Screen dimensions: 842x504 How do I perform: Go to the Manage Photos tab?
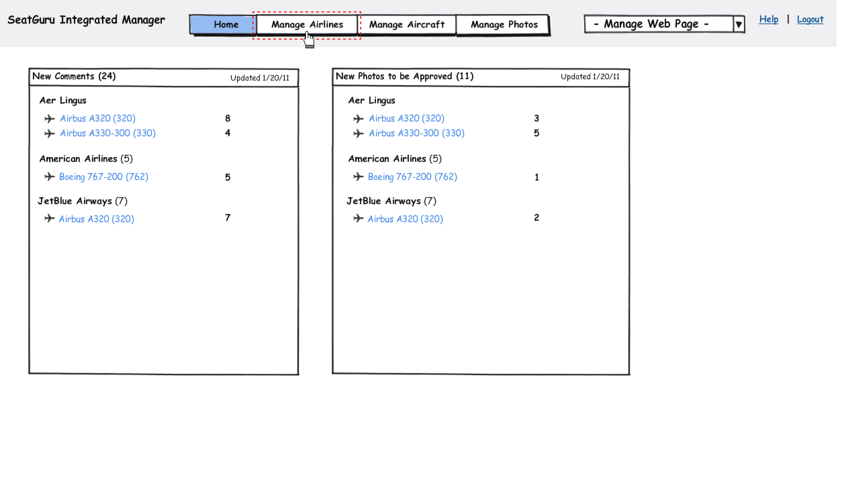point(504,24)
